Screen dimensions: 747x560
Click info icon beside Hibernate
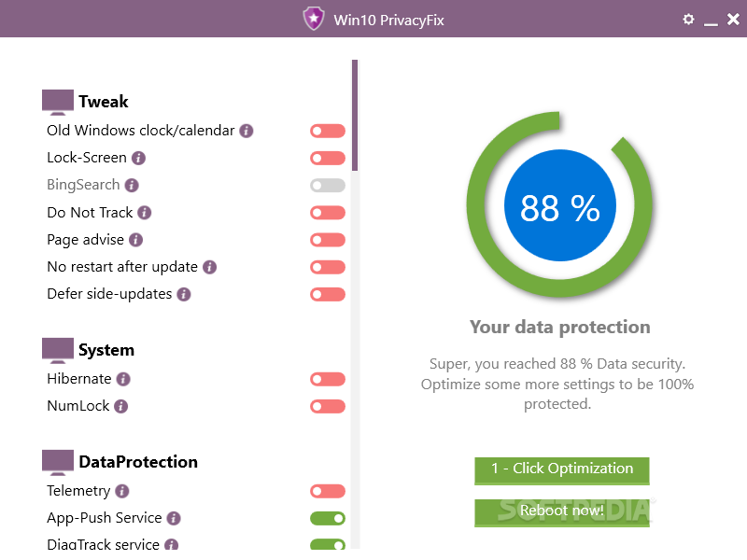(x=123, y=379)
